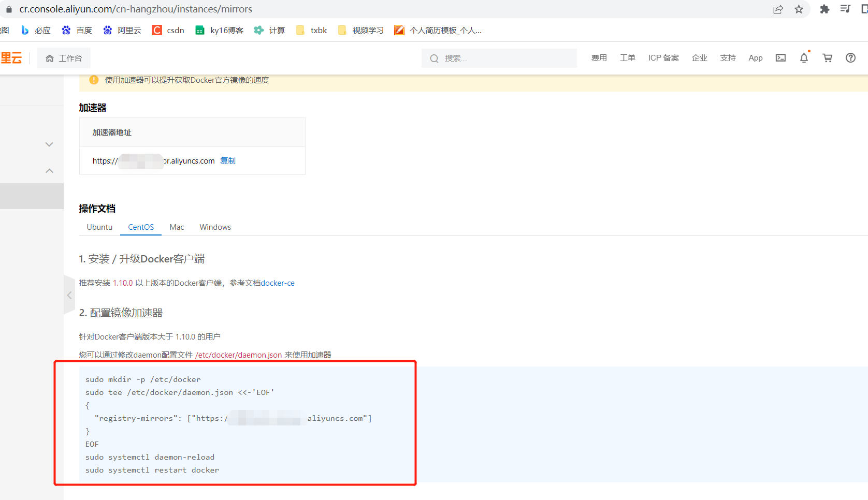
Task: Switch to the Ubuntu tab
Action: click(x=99, y=227)
